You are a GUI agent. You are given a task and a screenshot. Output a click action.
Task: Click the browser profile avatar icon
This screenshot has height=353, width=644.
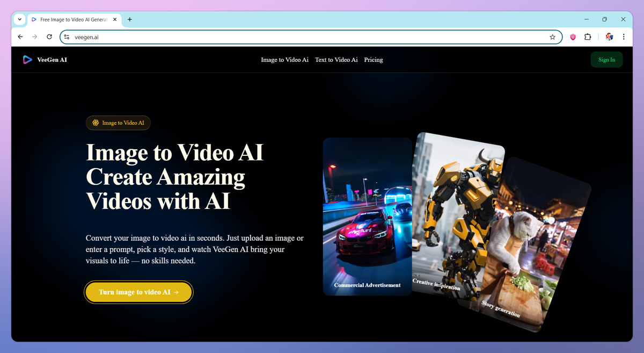[x=609, y=37]
